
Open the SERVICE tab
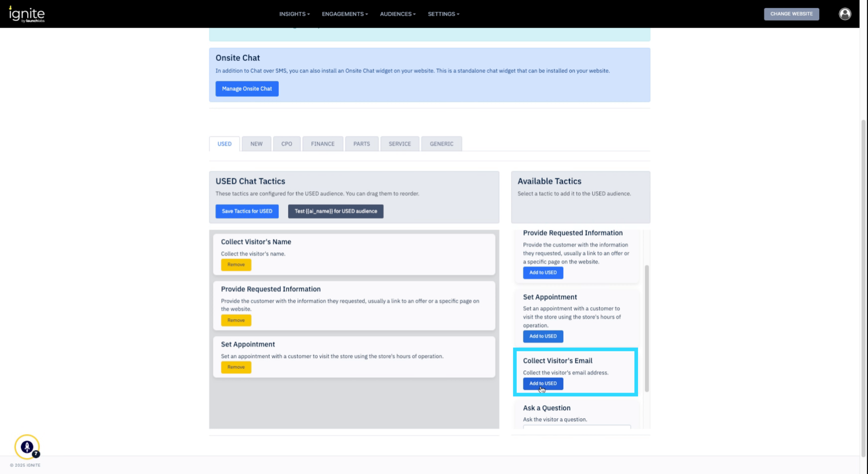click(399, 144)
